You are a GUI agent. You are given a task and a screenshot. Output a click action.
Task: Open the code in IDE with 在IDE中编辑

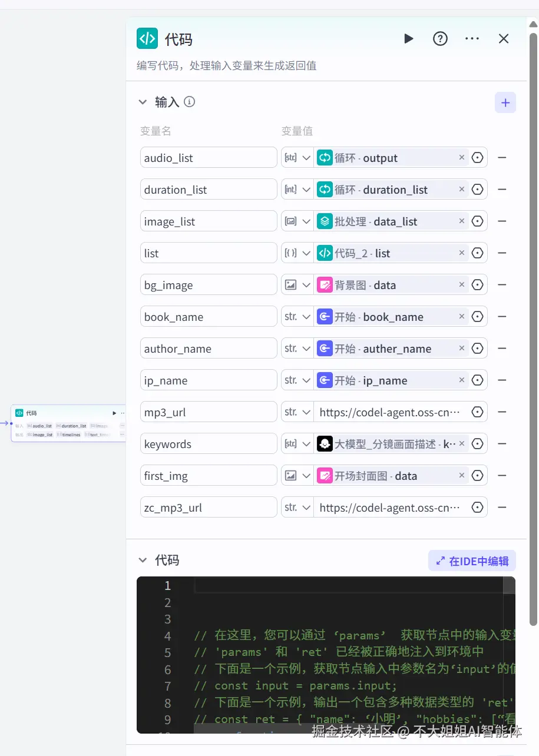coord(471,560)
